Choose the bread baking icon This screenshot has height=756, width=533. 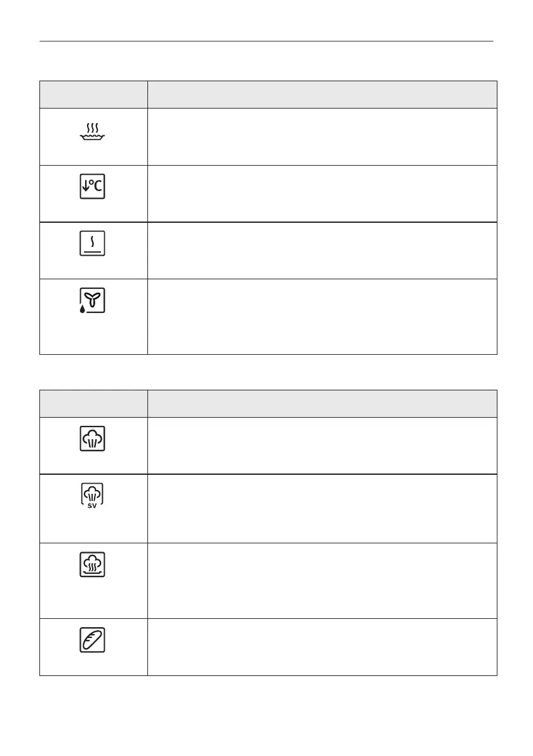point(93,640)
